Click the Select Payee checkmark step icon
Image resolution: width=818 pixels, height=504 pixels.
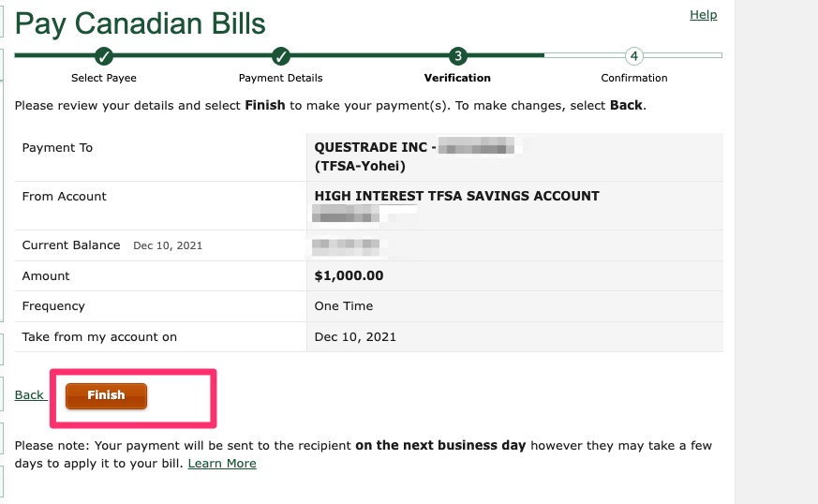click(104, 56)
